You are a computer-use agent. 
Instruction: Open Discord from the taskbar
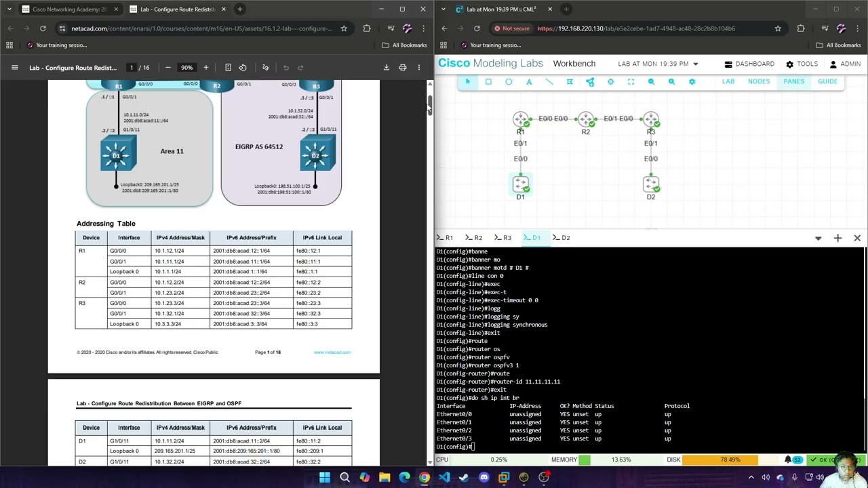tap(484, 477)
